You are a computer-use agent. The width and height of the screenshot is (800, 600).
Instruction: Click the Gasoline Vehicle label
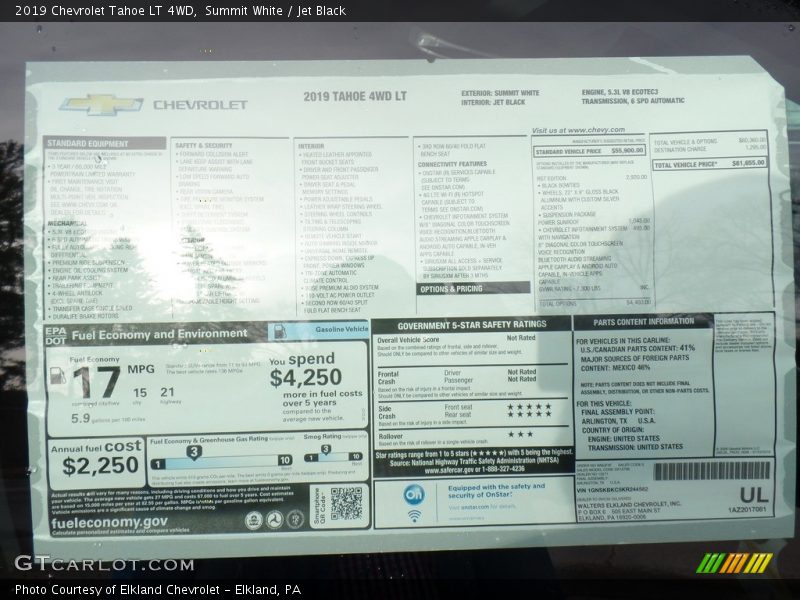[x=340, y=328]
